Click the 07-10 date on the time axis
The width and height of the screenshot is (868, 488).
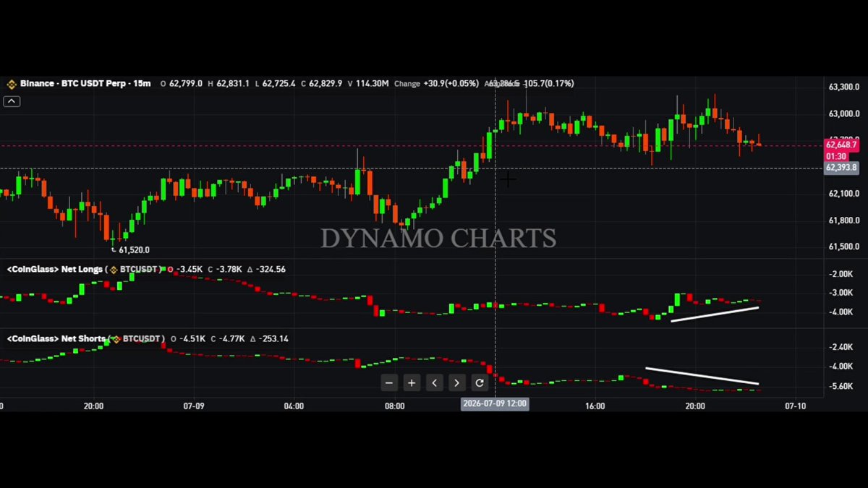point(795,406)
